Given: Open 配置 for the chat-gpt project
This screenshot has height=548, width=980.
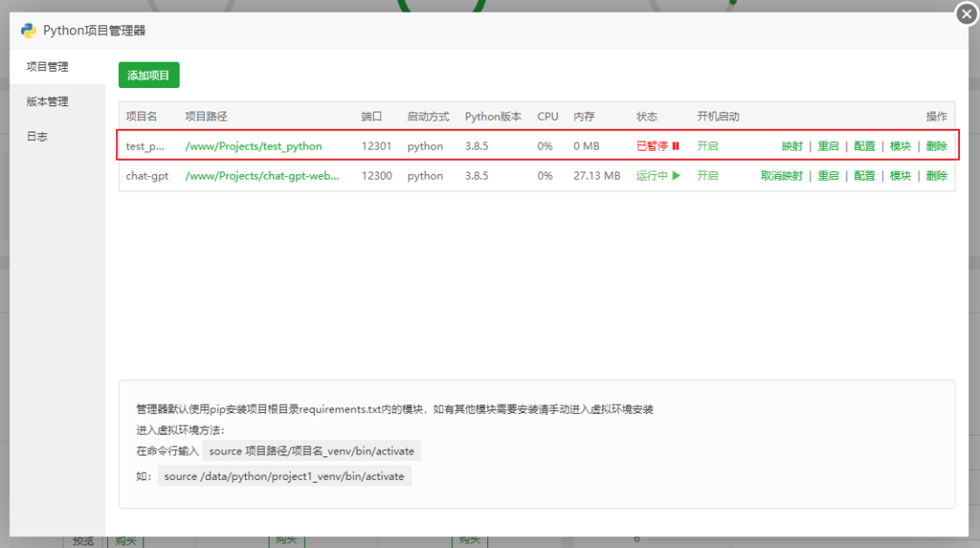Looking at the screenshot, I should (x=864, y=176).
